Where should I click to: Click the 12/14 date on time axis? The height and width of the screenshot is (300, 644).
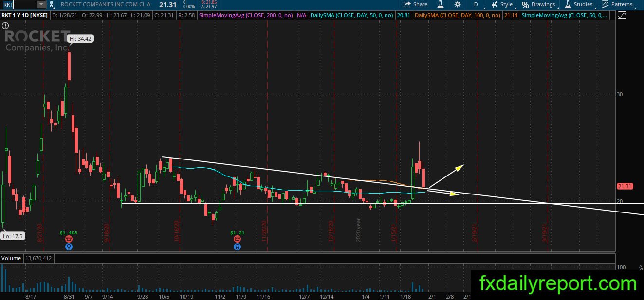[x=326, y=296]
